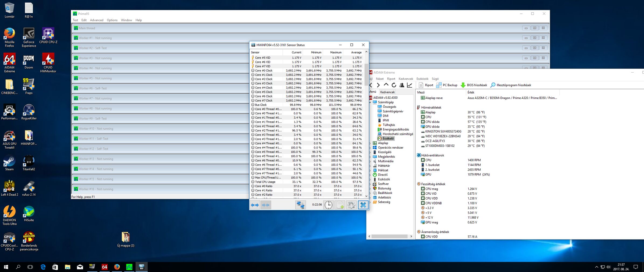The width and height of the screenshot is (644, 272).
Task: Collapse Számítógép node in AIDA64 tree
Action: (370, 102)
